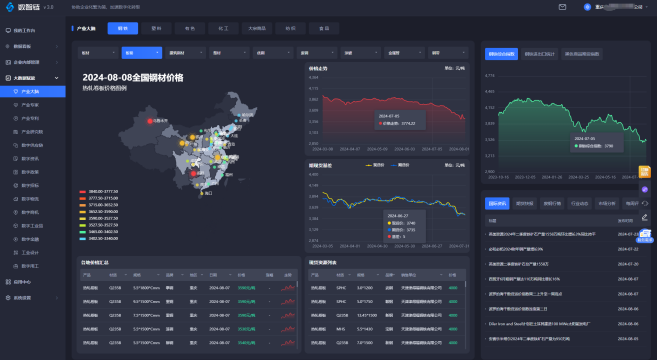This screenshot has width=657, height=360.
Task: Open 销售单位 column filter in spot resources table
Action: [x=441, y=275]
